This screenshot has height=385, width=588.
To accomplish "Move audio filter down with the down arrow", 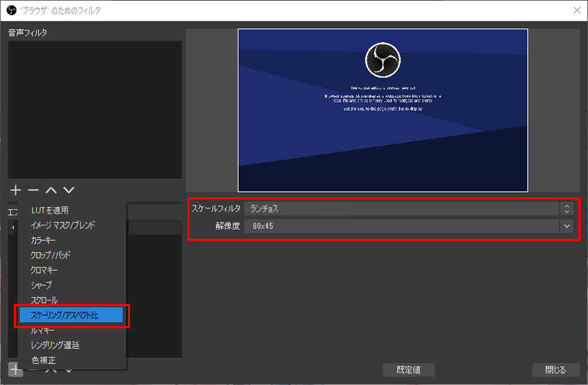I will 68,190.
